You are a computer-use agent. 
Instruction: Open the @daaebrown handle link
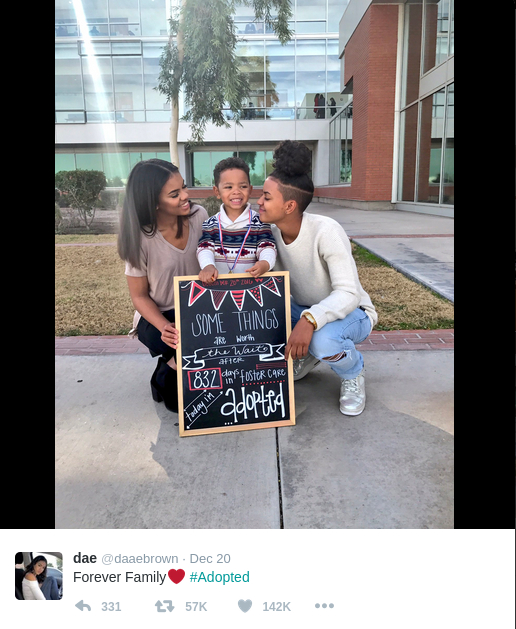point(140,558)
